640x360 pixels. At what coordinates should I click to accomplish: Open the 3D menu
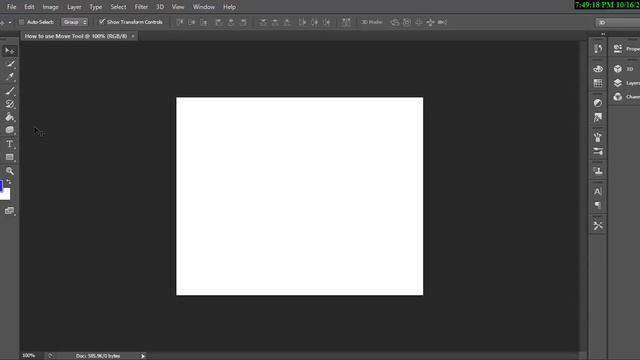point(160,7)
